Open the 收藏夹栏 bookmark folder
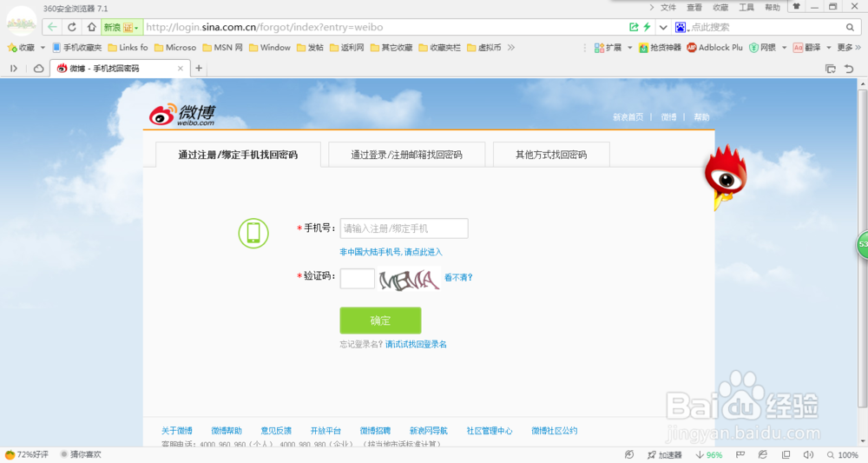 click(x=439, y=48)
